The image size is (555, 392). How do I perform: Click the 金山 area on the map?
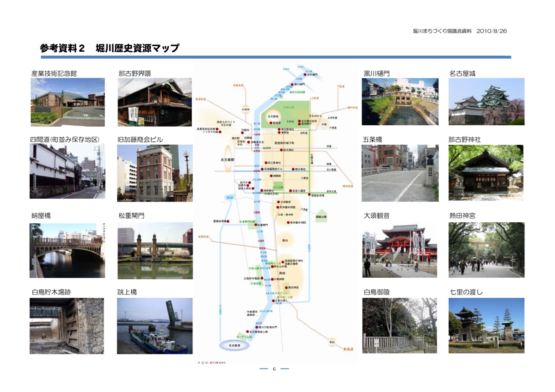285,240
